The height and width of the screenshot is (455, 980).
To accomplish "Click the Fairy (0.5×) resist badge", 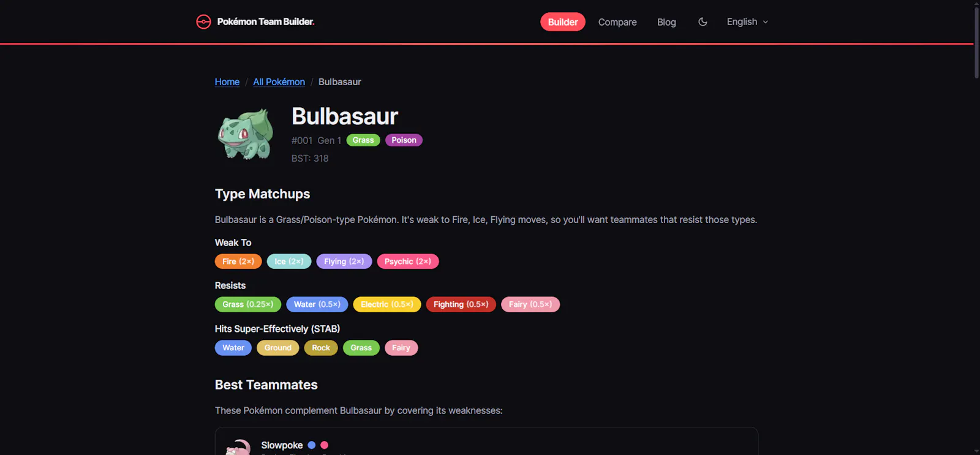I will tap(530, 304).
